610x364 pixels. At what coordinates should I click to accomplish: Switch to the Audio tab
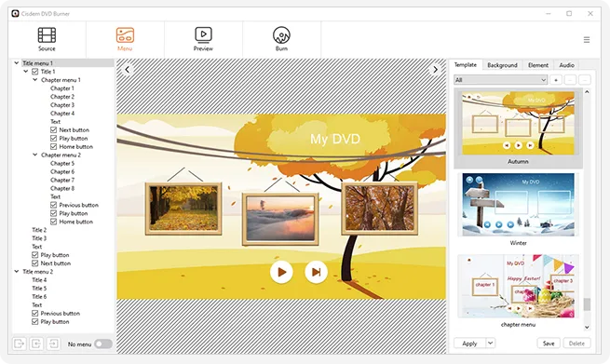point(567,65)
